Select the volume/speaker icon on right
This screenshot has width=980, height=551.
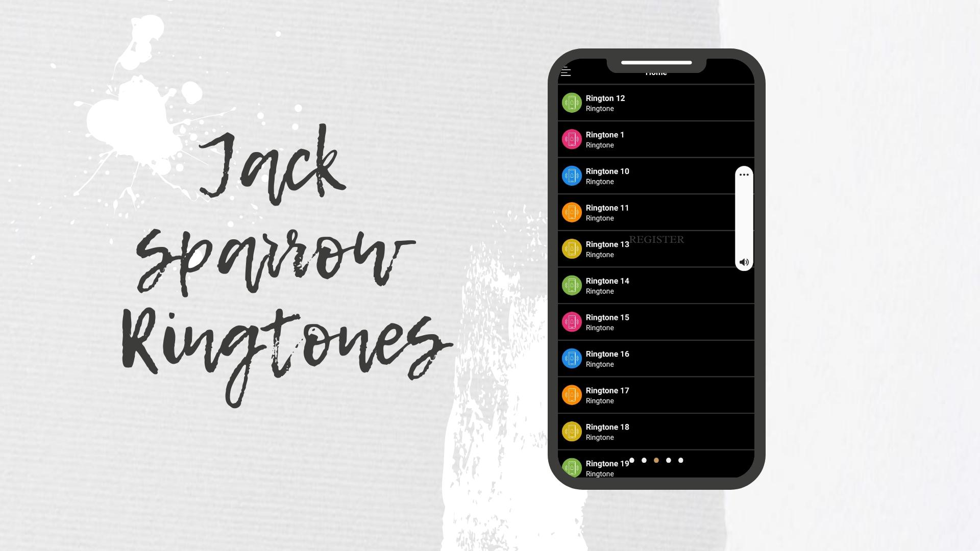pyautogui.click(x=744, y=262)
